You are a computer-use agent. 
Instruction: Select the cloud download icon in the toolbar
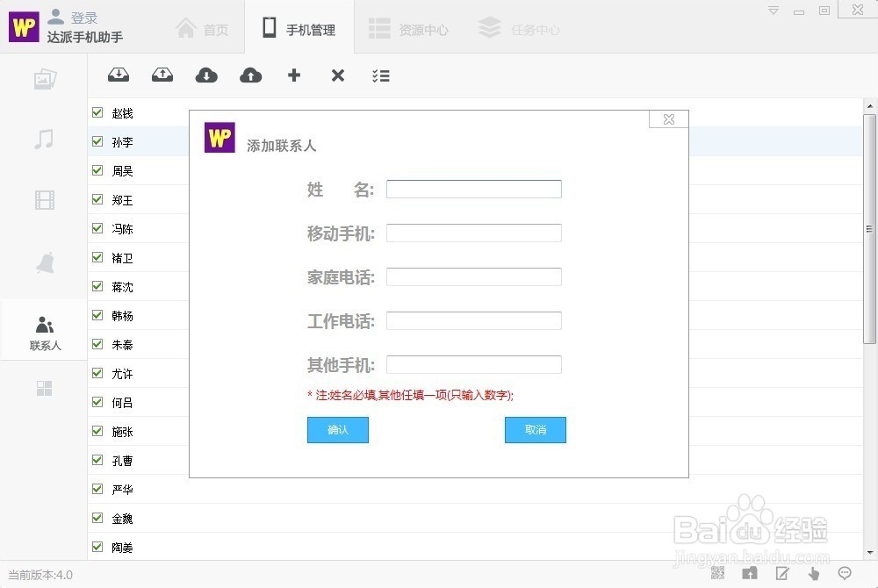click(x=206, y=75)
